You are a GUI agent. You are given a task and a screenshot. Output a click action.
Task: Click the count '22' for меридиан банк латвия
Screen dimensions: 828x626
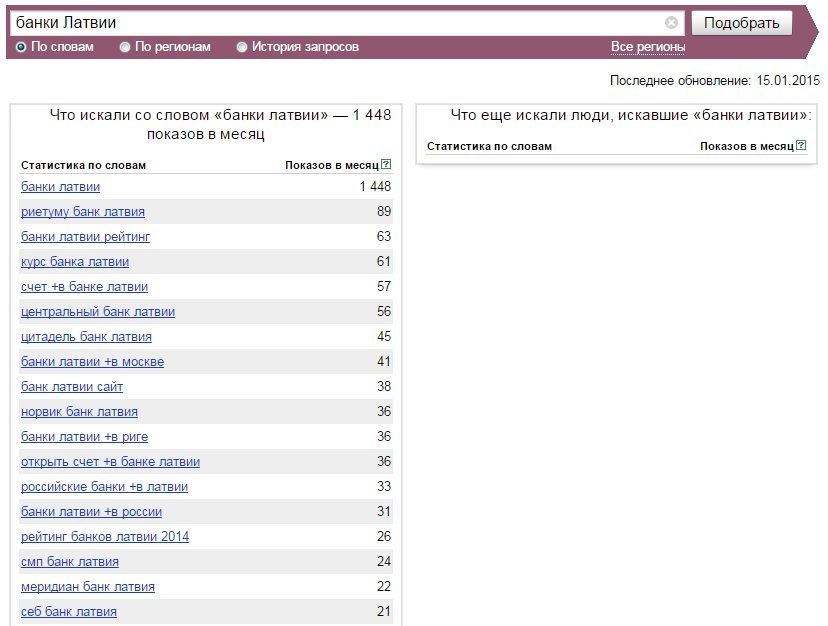pyautogui.click(x=384, y=586)
